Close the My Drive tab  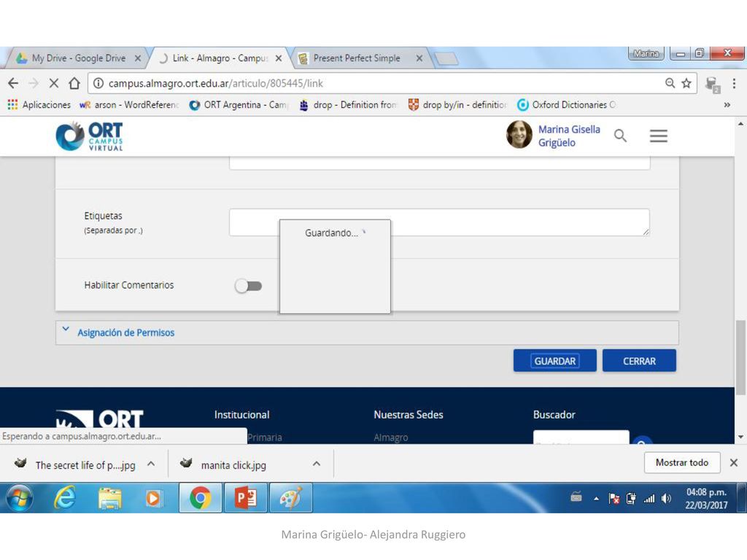(138, 58)
